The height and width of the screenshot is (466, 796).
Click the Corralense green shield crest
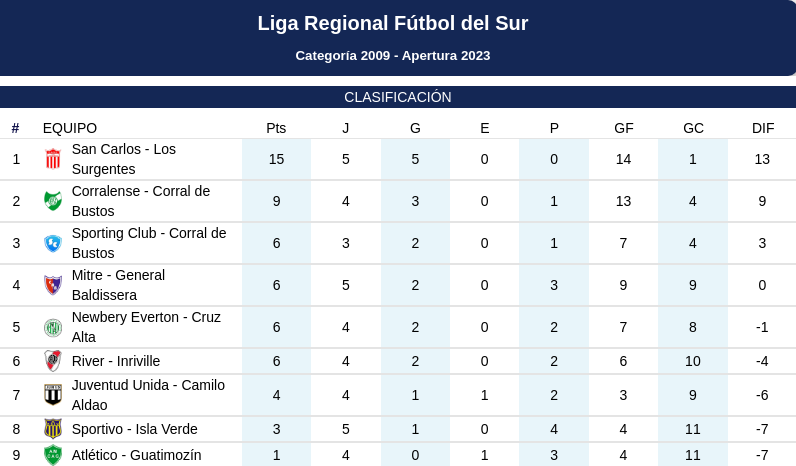click(53, 201)
